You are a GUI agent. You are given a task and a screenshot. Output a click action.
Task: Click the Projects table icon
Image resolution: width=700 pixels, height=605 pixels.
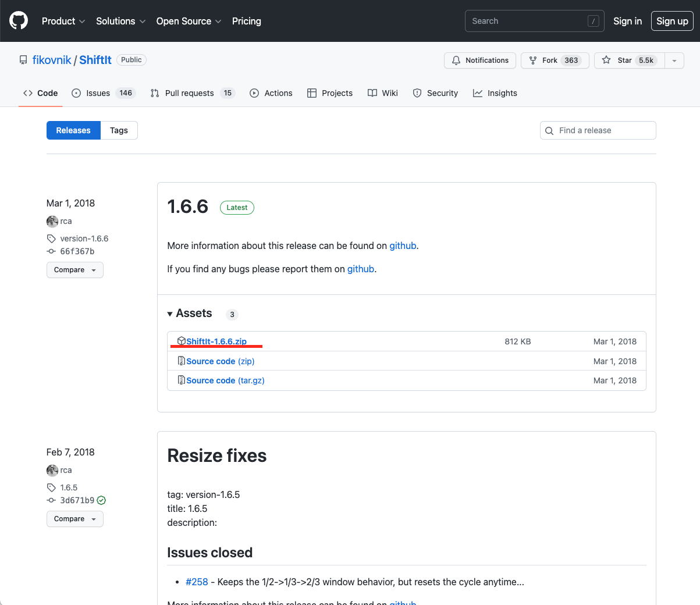(x=312, y=93)
